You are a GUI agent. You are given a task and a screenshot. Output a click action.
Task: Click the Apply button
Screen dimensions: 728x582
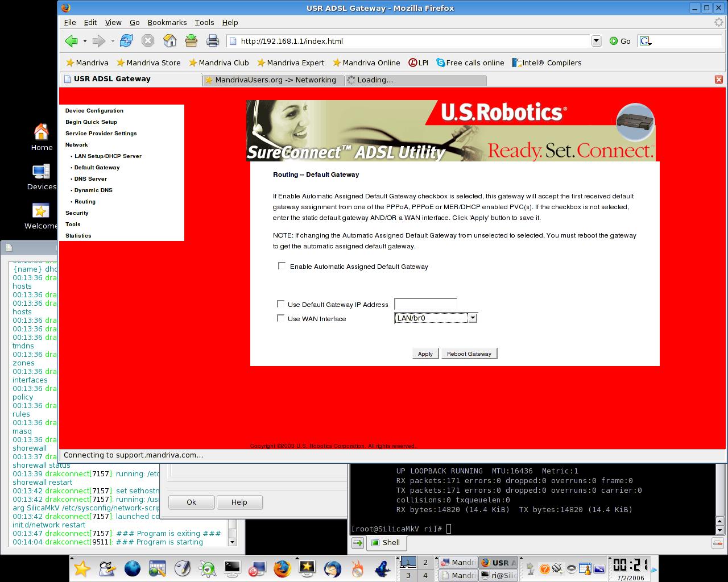click(425, 354)
